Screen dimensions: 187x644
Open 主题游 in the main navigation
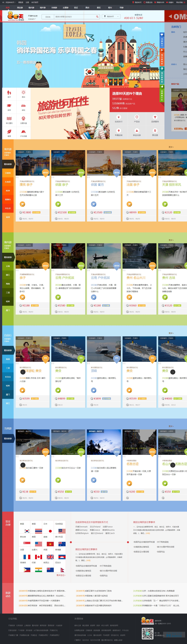coord(65,7)
